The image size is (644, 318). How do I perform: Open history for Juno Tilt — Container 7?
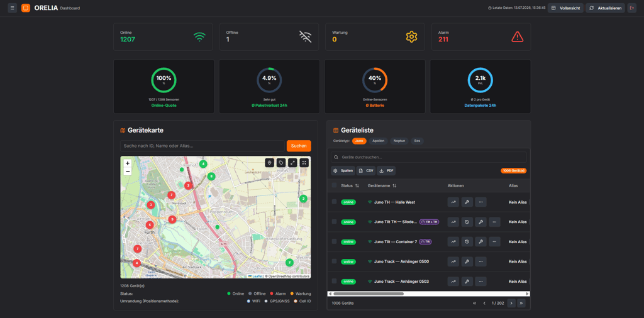click(467, 242)
